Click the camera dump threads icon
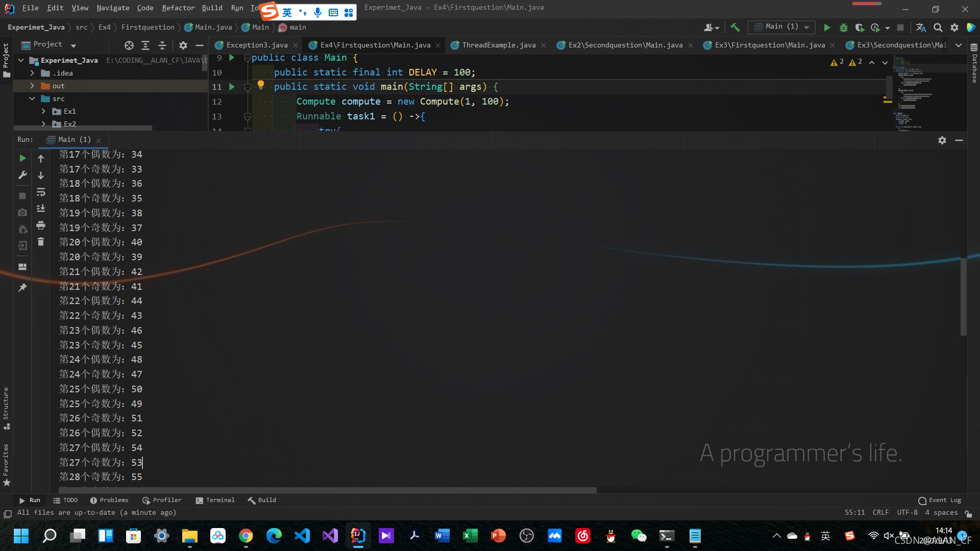This screenshot has height=551, width=980. coord(22,212)
